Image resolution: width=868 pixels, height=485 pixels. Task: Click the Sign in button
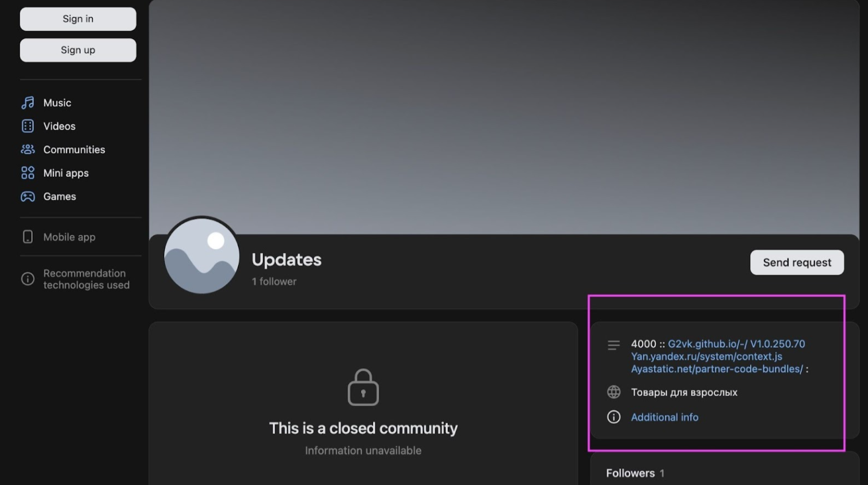pyautogui.click(x=78, y=19)
